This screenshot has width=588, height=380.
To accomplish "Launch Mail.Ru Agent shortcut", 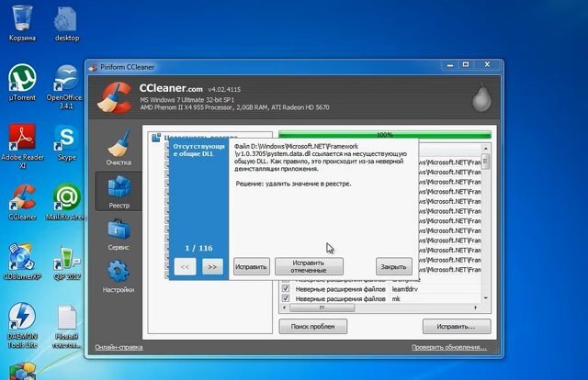I will [x=66, y=202].
